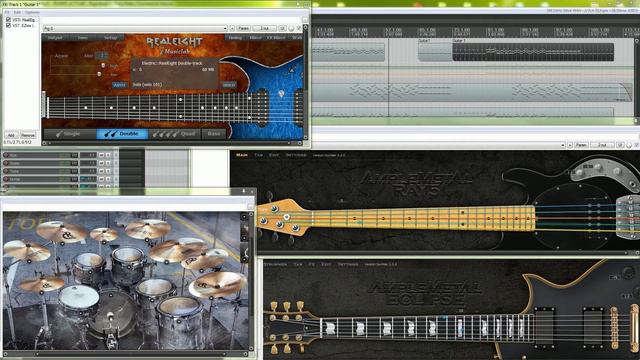
Task: Click the plus preset button in the FX window
Action: [x=232, y=29]
